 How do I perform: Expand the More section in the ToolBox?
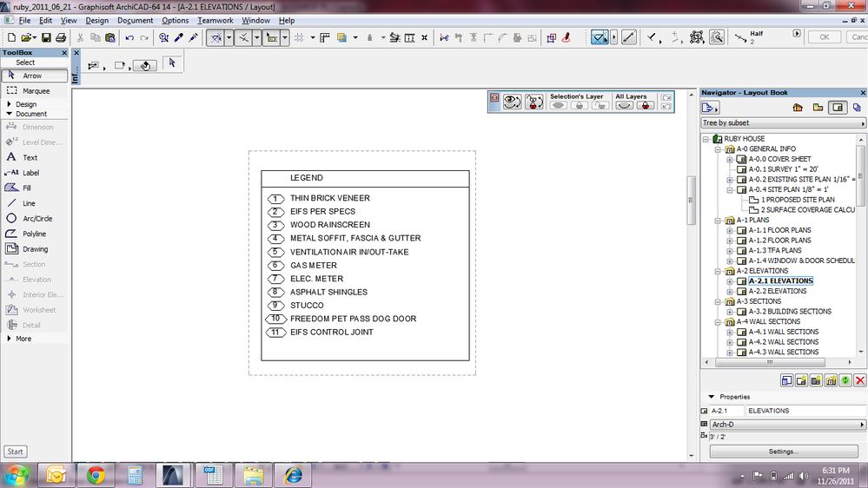tap(9, 339)
